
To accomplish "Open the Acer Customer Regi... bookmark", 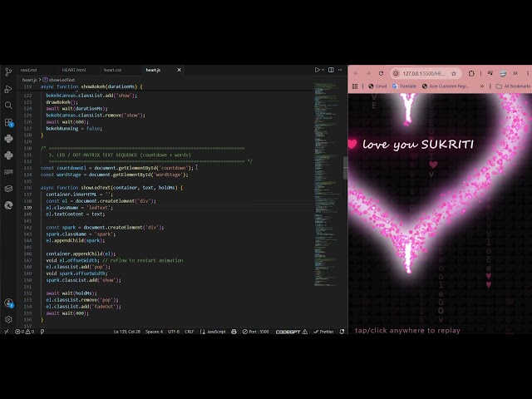I will point(446,86).
